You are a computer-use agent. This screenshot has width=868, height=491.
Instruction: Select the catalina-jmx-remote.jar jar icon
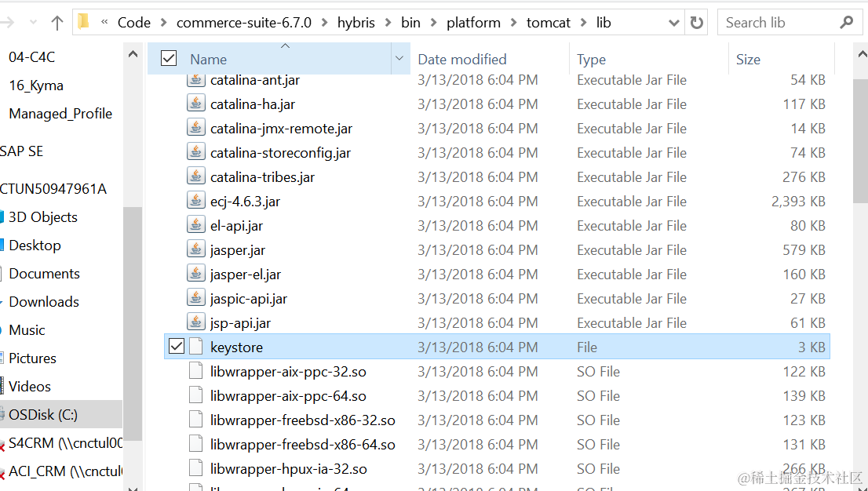(196, 127)
